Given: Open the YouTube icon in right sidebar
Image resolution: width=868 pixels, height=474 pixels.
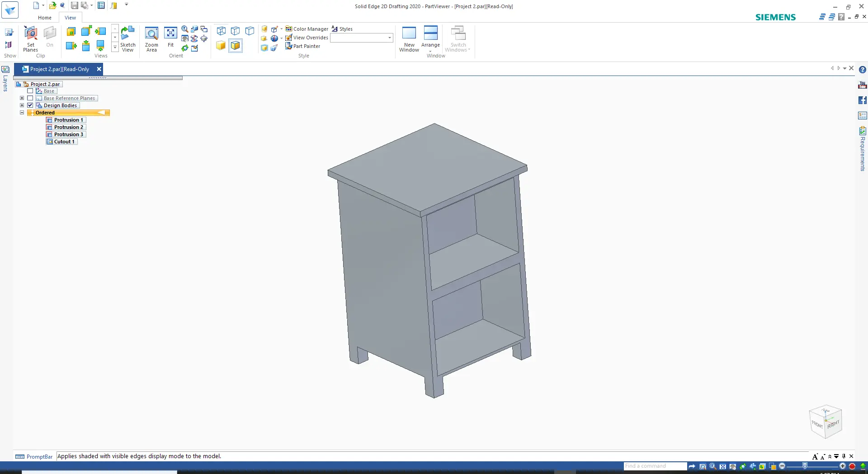Looking at the screenshot, I should pos(862,85).
